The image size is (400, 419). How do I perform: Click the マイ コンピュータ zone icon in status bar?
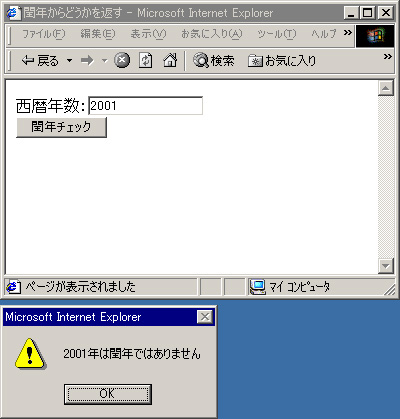[257, 287]
